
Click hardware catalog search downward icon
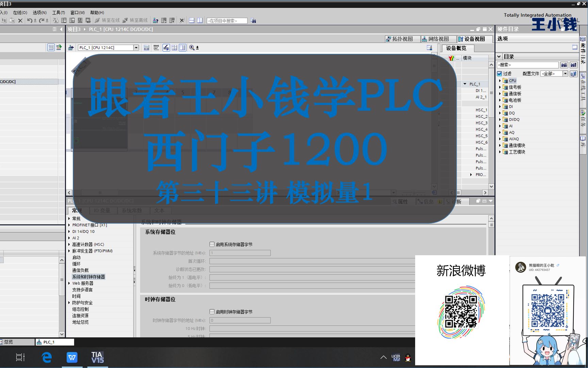564,65
